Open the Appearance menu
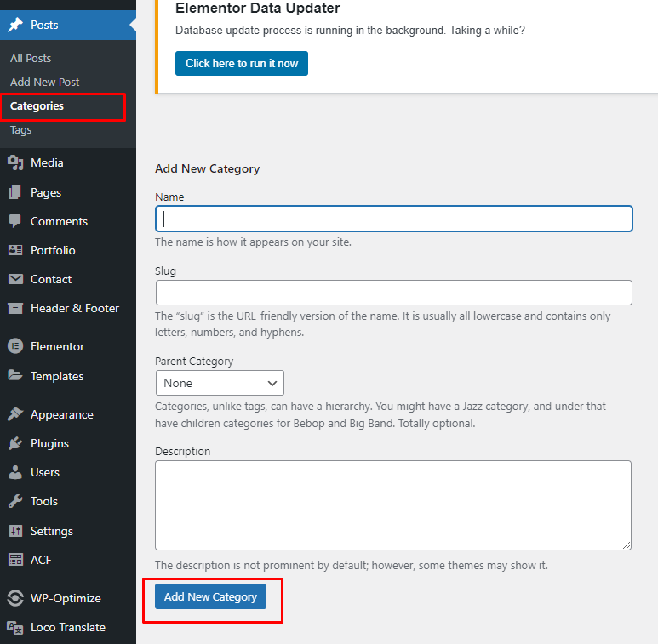This screenshot has height=644, width=658. pyautogui.click(x=61, y=414)
